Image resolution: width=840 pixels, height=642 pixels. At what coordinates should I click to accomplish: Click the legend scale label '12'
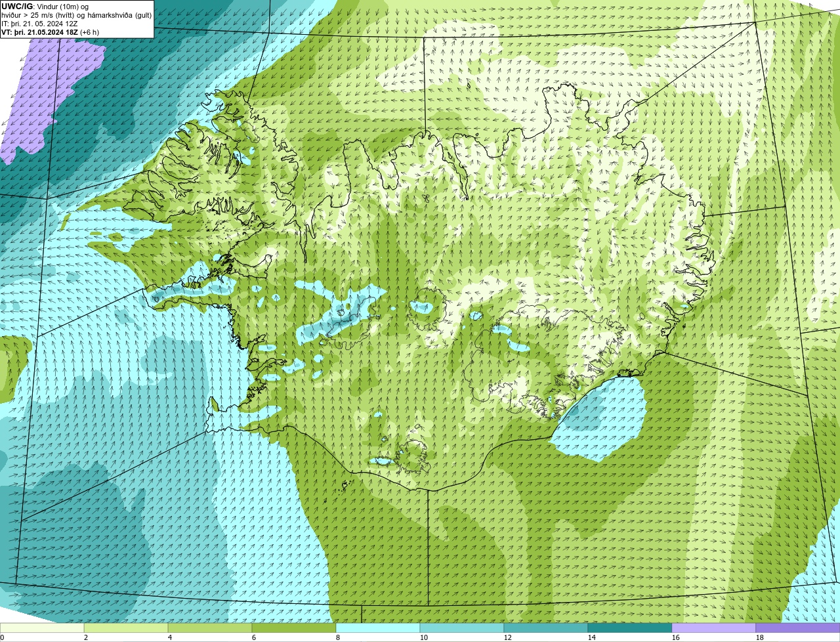point(508,637)
